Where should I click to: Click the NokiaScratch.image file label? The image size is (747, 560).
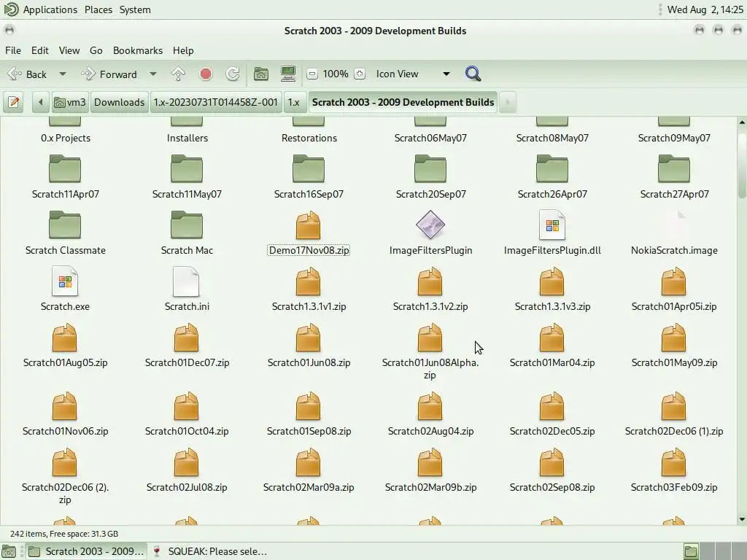pyautogui.click(x=674, y=251)
